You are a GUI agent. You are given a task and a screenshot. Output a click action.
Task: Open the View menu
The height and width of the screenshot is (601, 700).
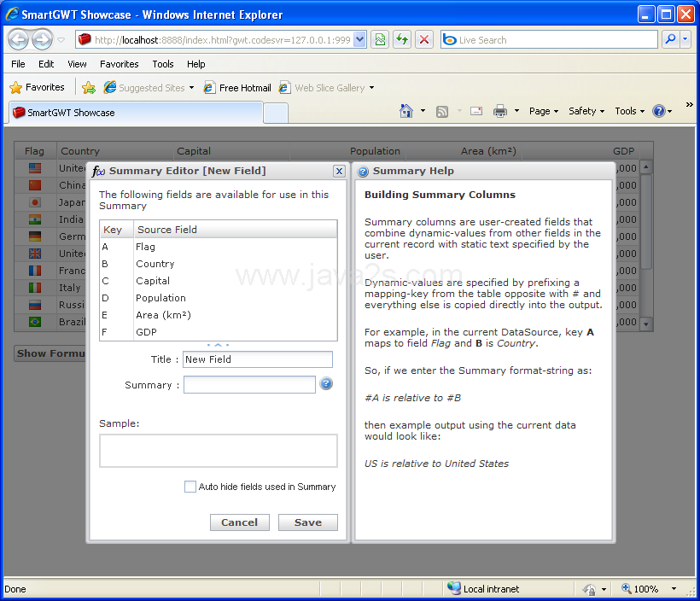pos(77,64)
